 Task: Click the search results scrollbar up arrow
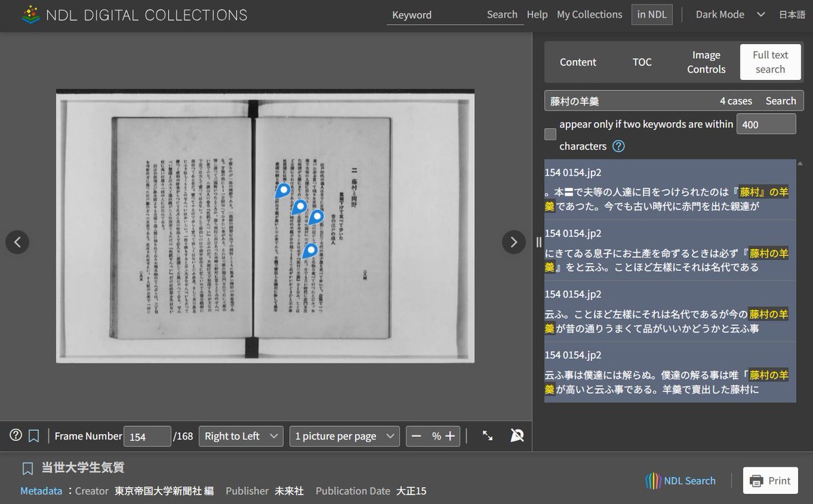[800, 164]
